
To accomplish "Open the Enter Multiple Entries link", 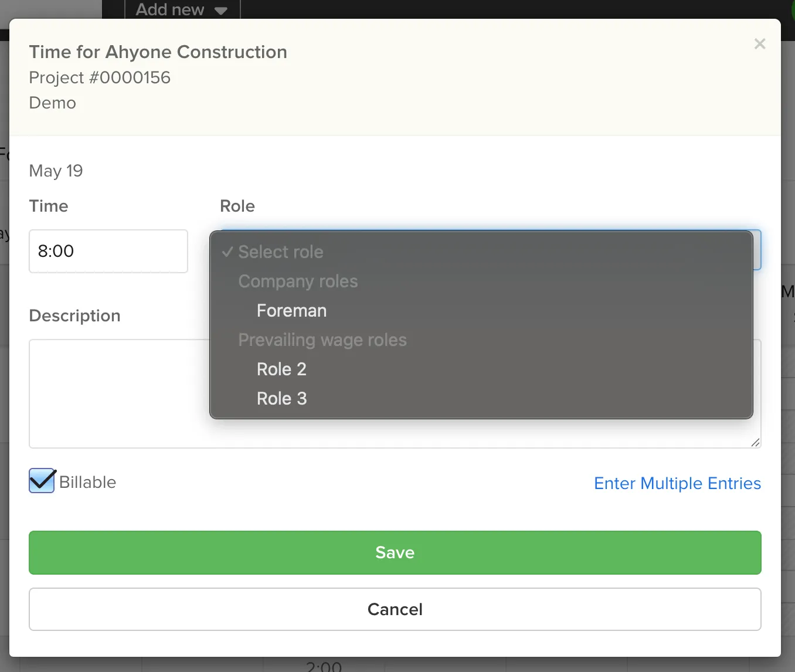I will coord(677,483).
